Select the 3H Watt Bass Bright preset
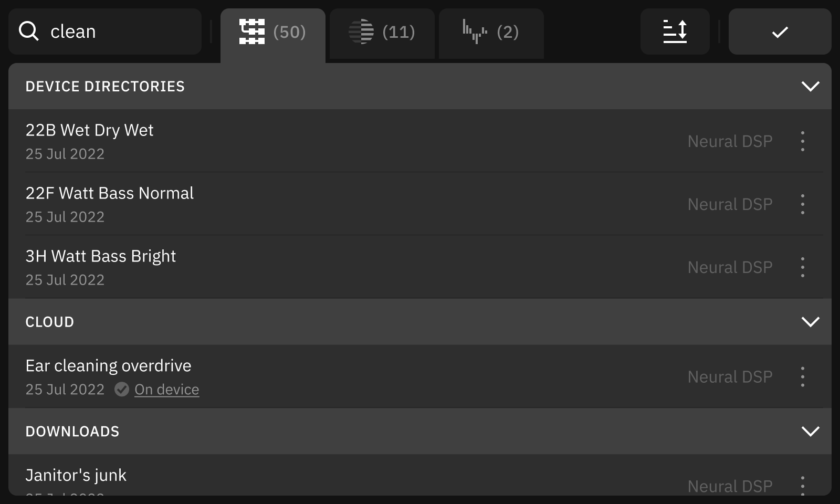The width and height of the screenshot is (840, 504). click(315, 266)
